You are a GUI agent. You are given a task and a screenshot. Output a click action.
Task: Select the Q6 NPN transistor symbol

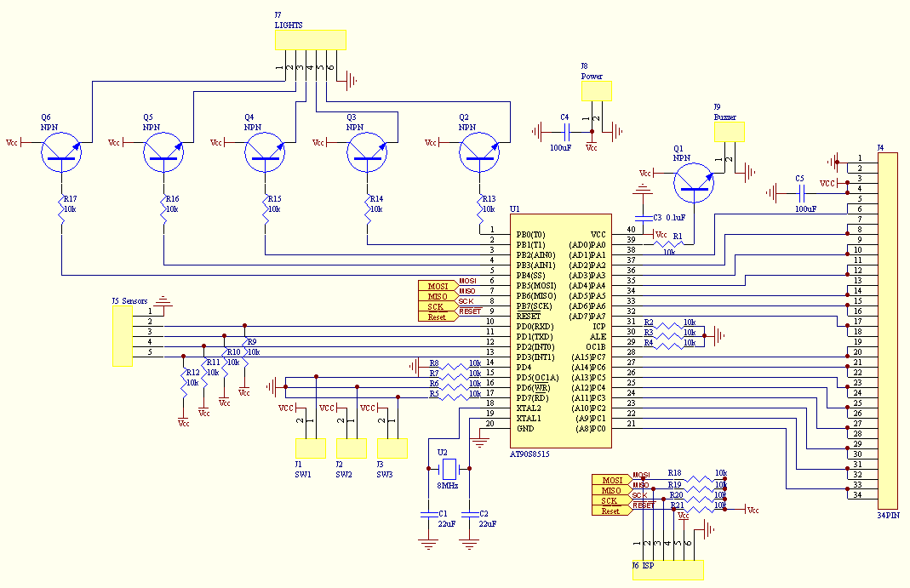(61, 152)
